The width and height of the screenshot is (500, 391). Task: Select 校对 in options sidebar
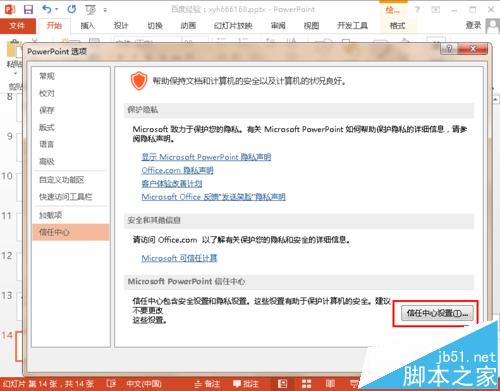point(70,93)
